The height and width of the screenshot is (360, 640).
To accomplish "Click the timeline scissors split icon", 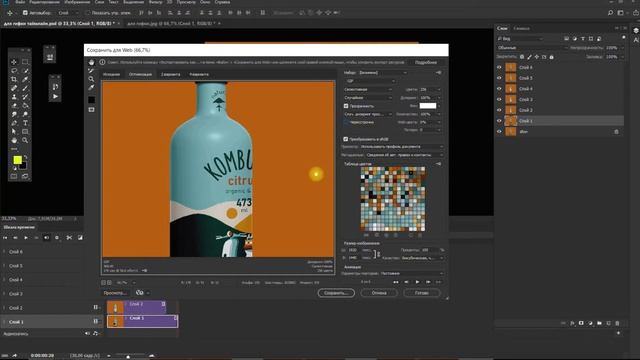I will [69, 238].
